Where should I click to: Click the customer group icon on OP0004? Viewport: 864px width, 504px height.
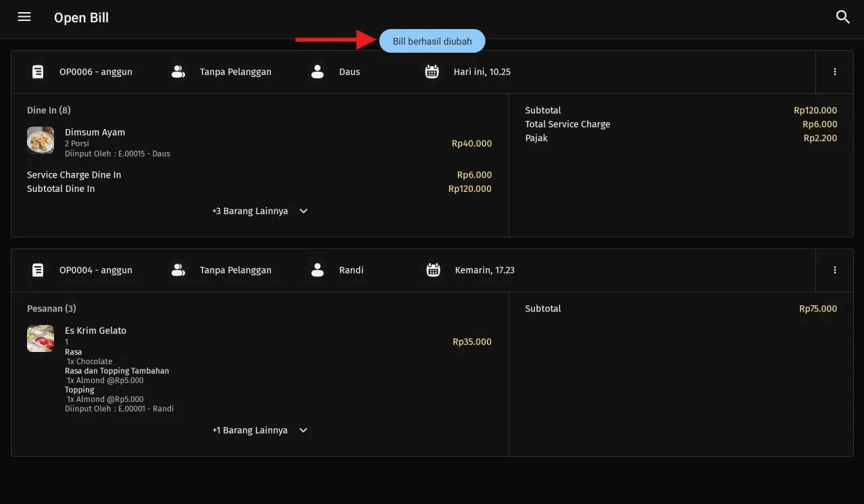coord(178,270)
